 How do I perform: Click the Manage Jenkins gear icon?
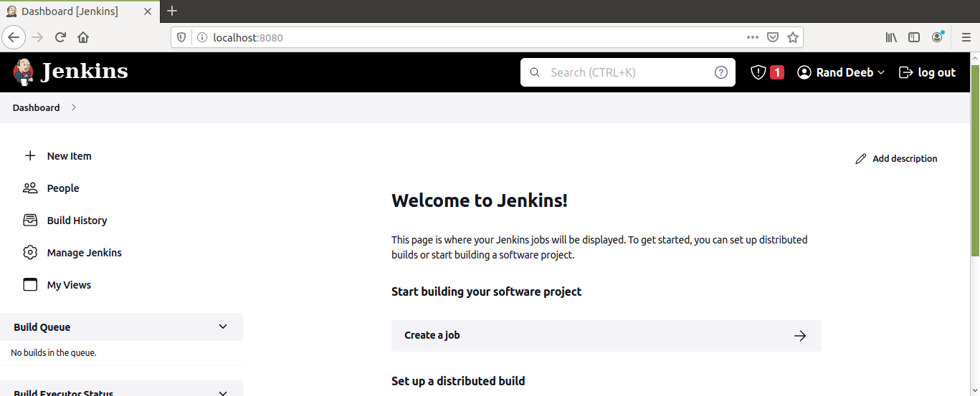point(30,252)
